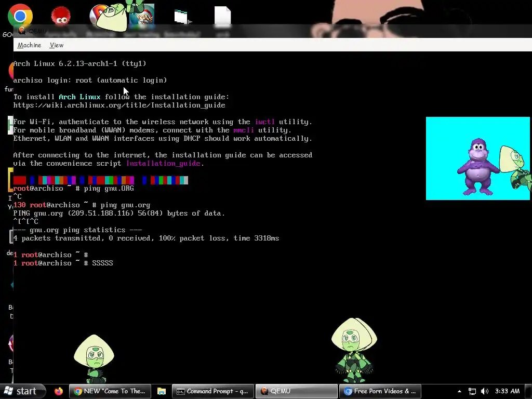
Task: Click the colorful block bar in the terminal
Action: pos(100,180)
